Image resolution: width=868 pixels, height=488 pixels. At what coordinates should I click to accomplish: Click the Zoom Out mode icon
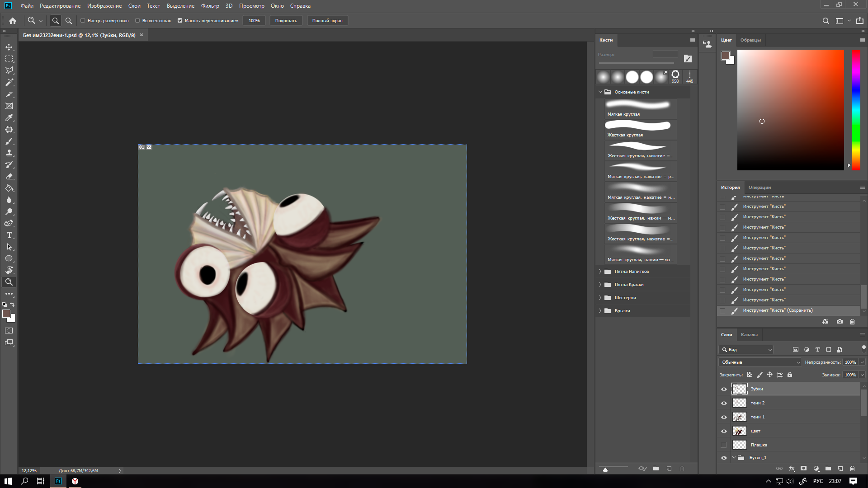click(69, 20)
